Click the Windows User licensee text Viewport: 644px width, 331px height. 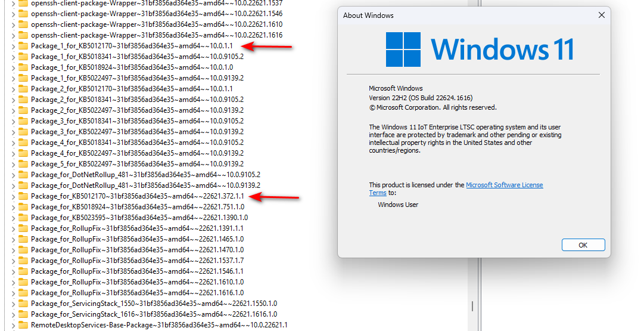coord(398,205)
